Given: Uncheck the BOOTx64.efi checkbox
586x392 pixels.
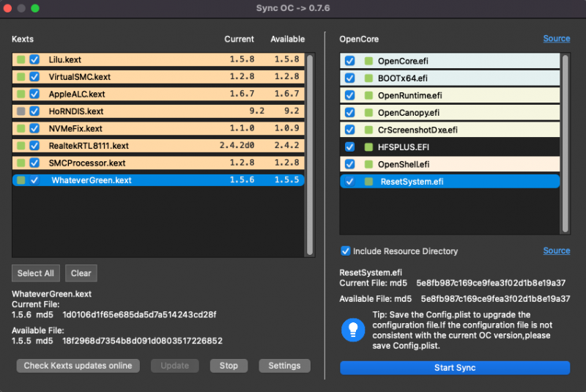Looking at the screenshot, I should click(350, 78).
